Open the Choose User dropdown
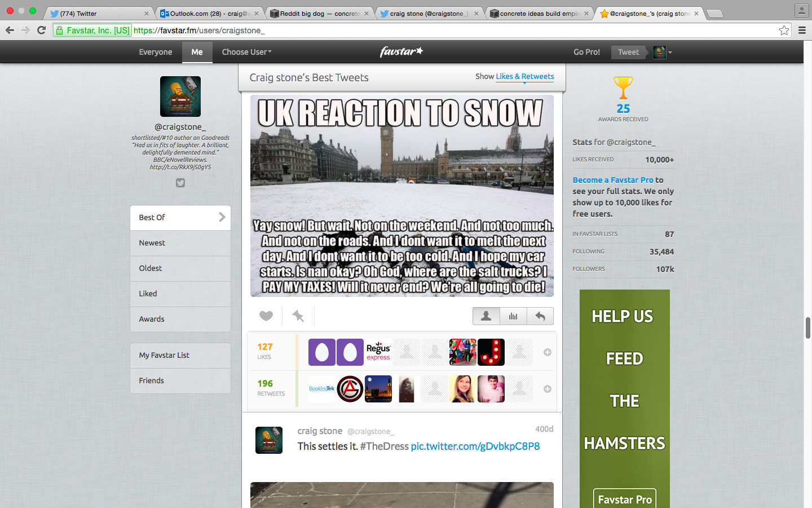 [247, 52]
